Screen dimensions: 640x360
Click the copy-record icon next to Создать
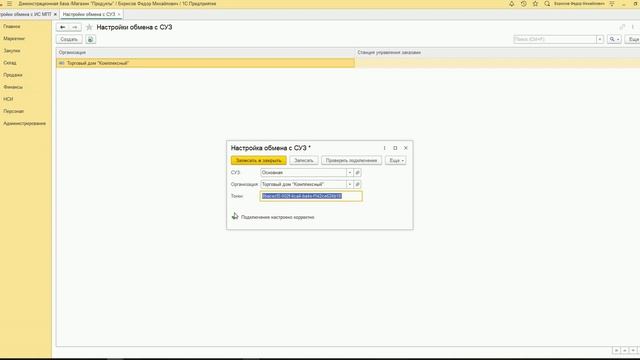tap(91, 40)
